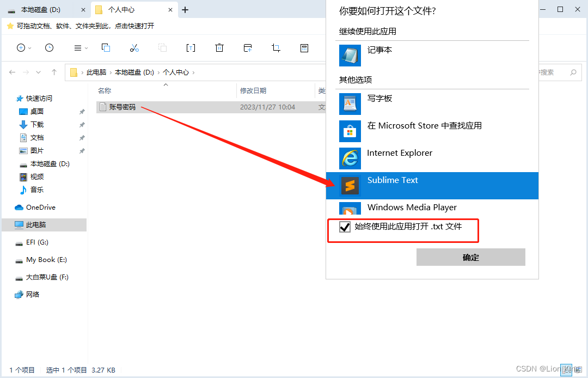This screenshot has height=378, width=588.
Task: Click the star icon in the favorites bar
Action: coord(10,26)
